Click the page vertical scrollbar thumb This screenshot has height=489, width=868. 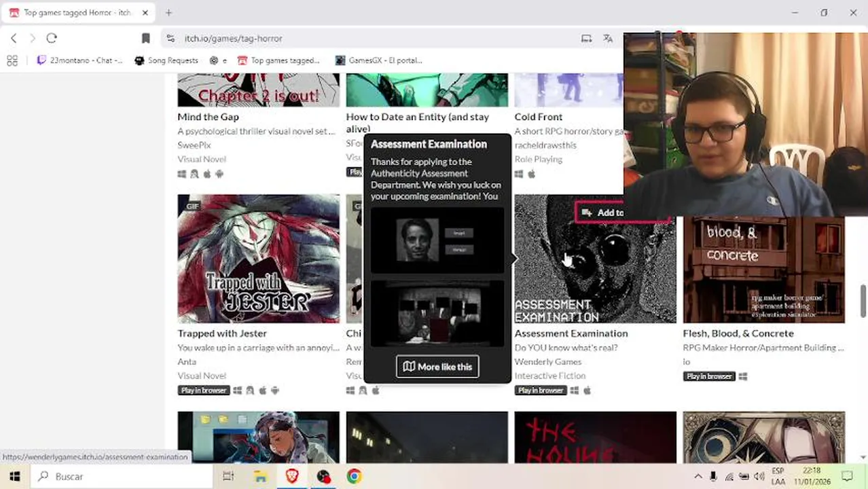pos(863,301)
